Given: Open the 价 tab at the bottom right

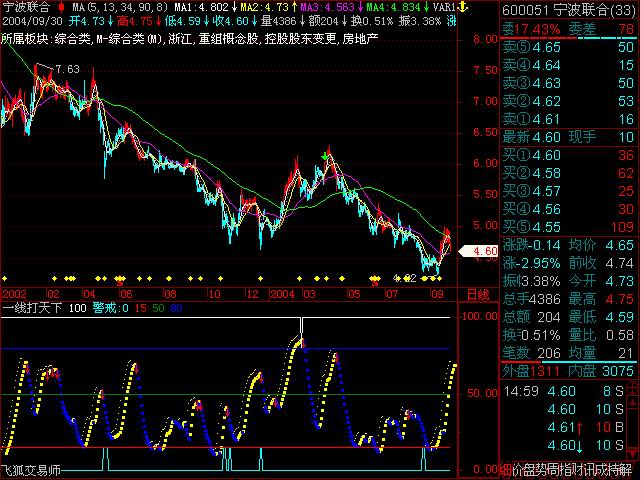Looking at the screenshot, I should pyautogui.click(x=518, y=470).
